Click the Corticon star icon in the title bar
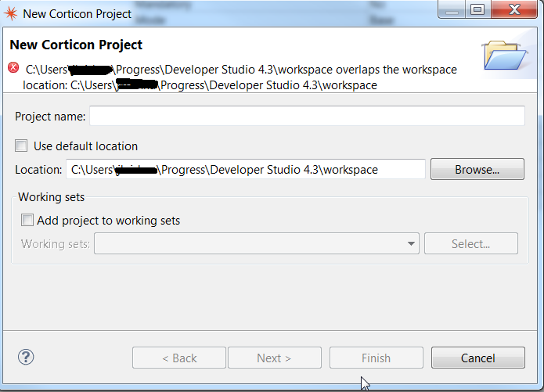This screenshot has height=392, width=544. point(10,13)
